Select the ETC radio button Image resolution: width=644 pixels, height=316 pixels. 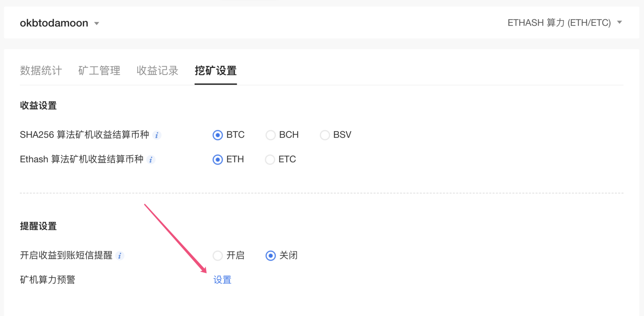coord(270,160)
